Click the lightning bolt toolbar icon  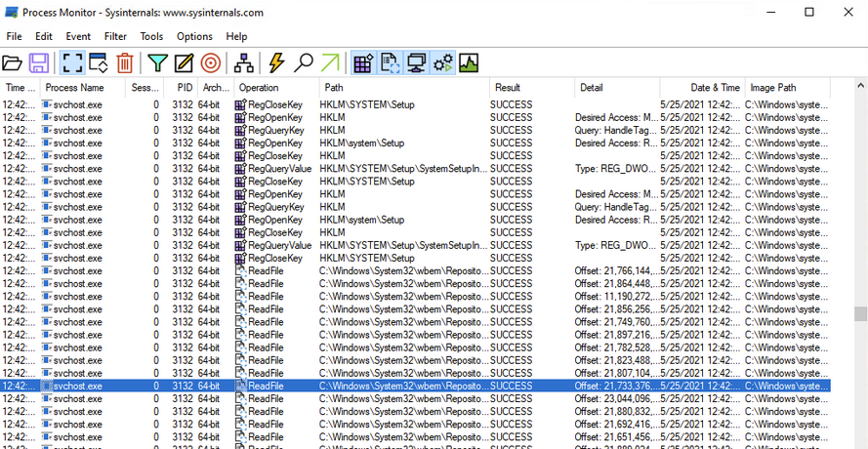coord(276,63)
